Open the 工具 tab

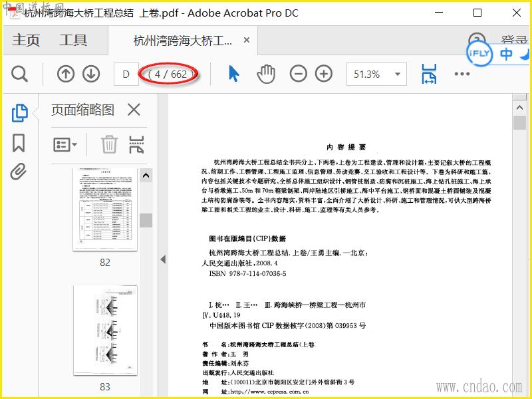[73, 40]
